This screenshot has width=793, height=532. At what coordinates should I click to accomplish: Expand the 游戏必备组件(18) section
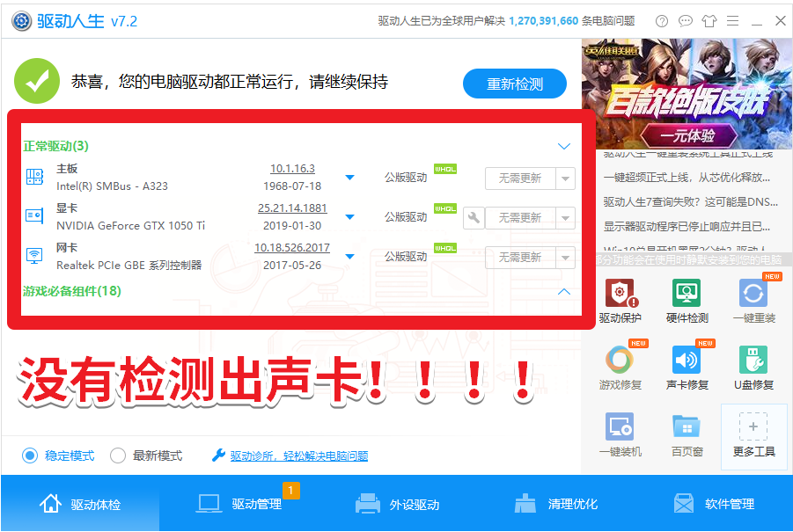coord(564,292)
